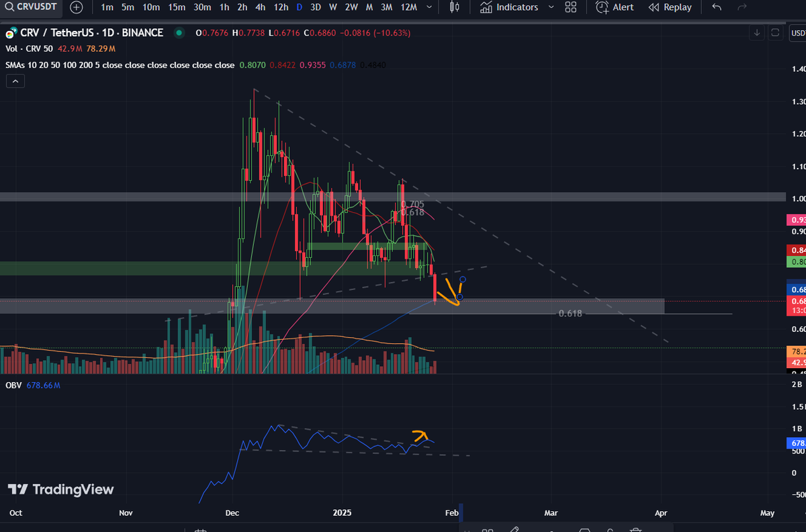Click the green SMA value 0.8070

(x=253, y=65)
